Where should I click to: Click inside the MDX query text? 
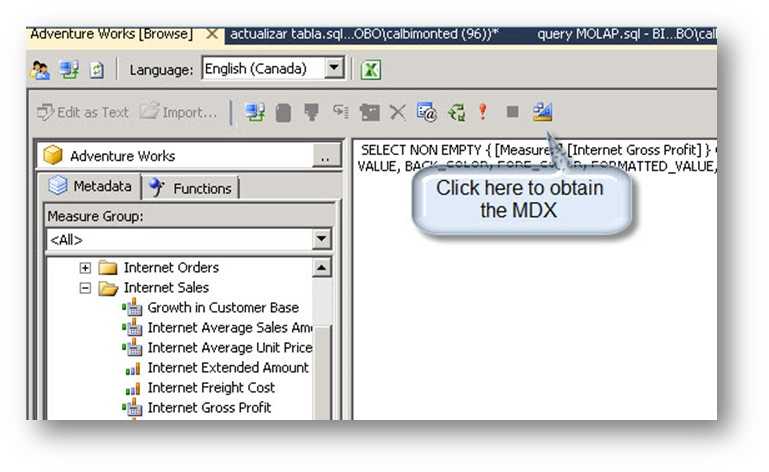click(537, 158)
